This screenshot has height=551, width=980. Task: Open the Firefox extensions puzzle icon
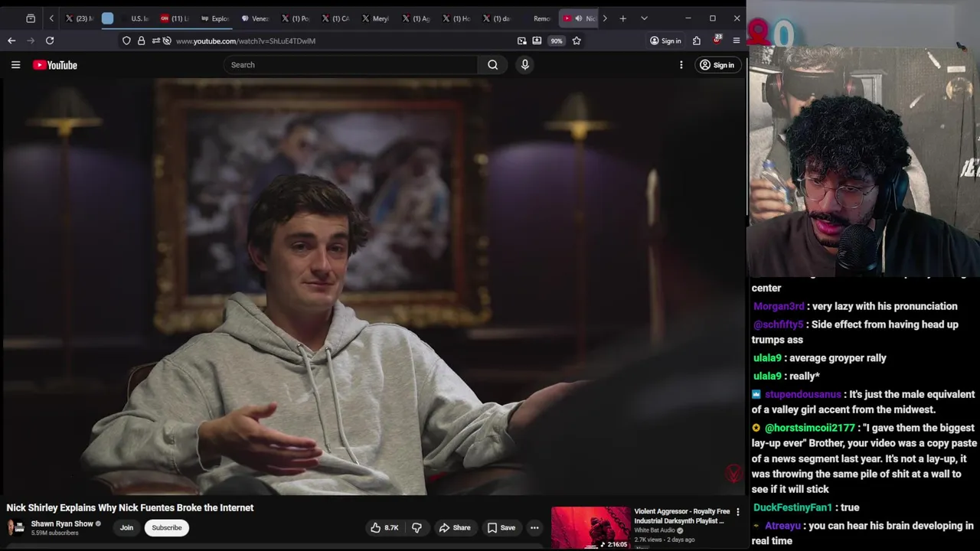tap(697, 41)
